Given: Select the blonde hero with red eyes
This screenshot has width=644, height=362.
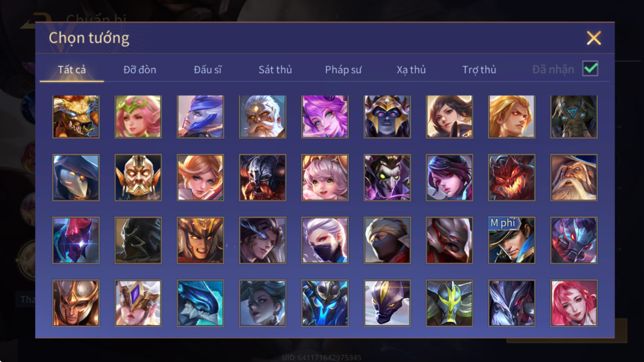Looking at the screenshot, I should click(x=511, y=117).
